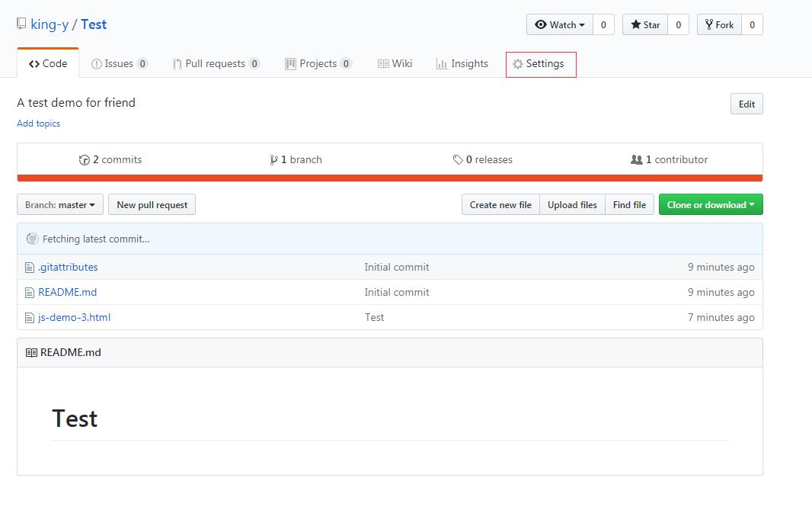This screenshot has height=510, width=812.
Task: Click the file icon beside js-demo-3.html
Action: pyautogui.click(x=30, y=318)
